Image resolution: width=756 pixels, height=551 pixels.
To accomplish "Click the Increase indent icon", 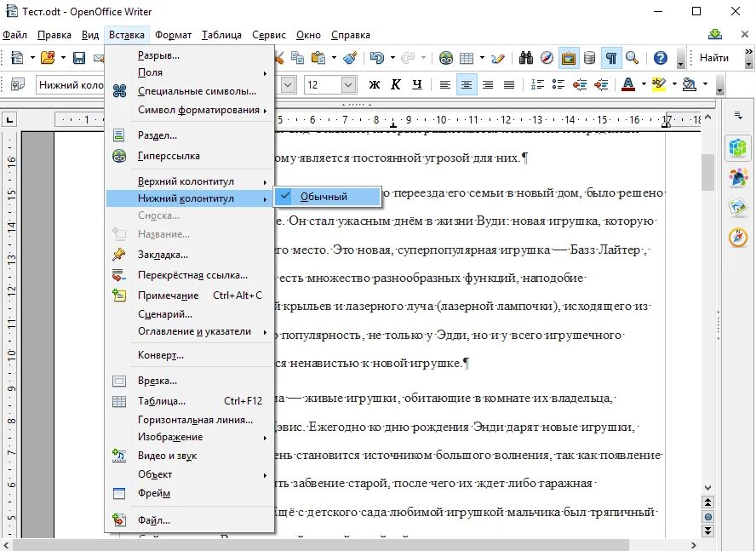I will point(601,85).
